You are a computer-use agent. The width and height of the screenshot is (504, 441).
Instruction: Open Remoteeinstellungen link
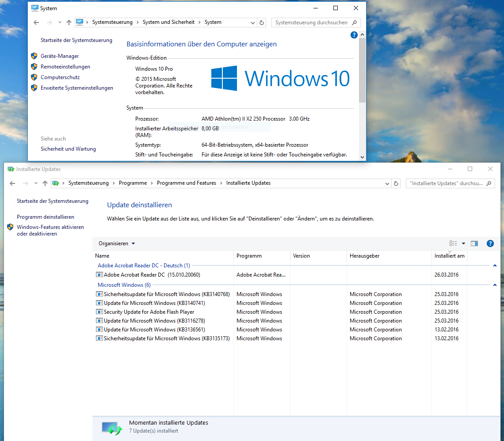coord(65,67)
